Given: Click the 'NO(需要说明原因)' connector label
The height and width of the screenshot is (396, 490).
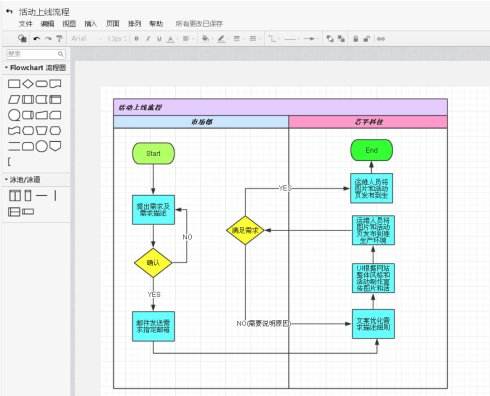Looking at the screenshot, I should point(264,323).
